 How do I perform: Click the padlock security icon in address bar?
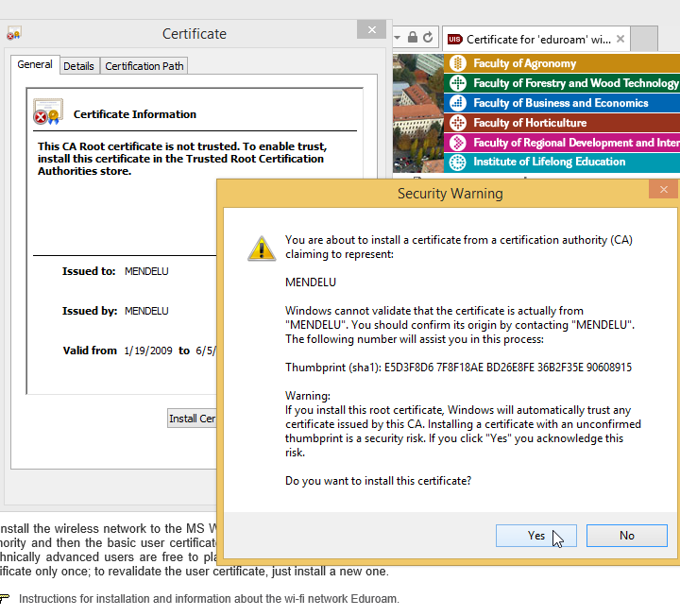pyautogui.click(x=413, y=37)
